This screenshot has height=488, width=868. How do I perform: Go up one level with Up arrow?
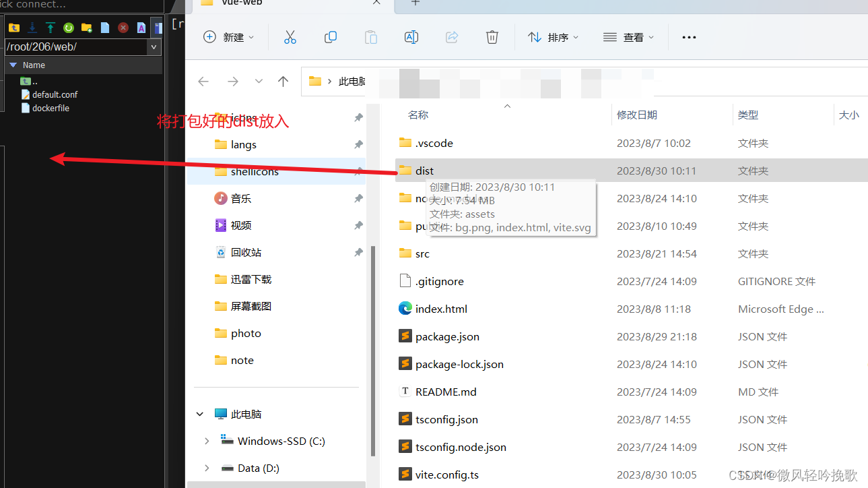click(283, 82)
